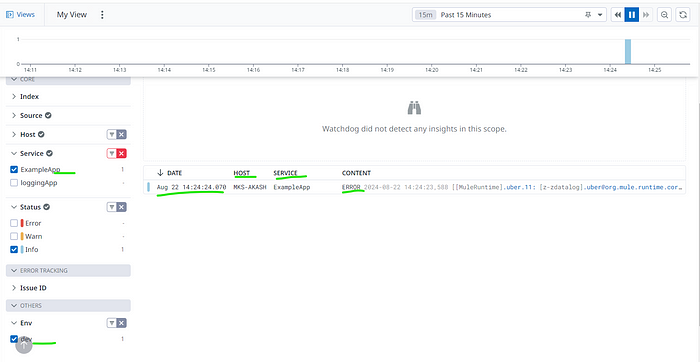Click the Status facet filter icon
This screenshot has width=700, height=362.
pyautogui.click(x=112, y=207)
